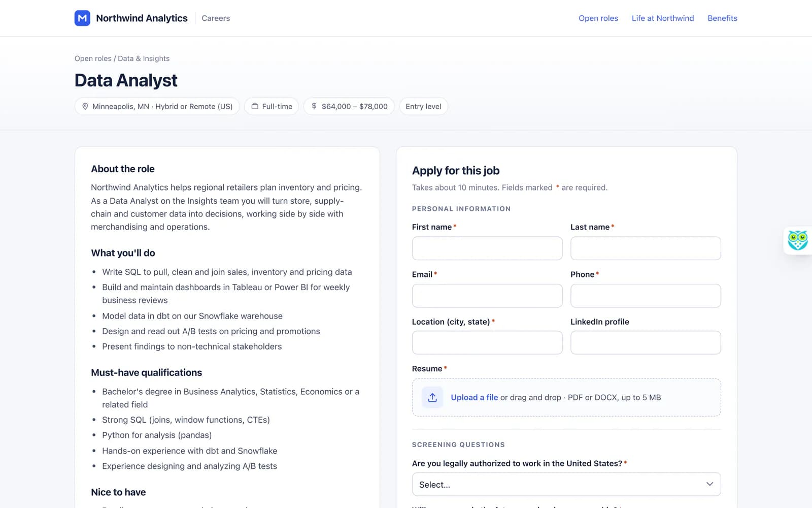Open the Benefits nav item

pos(722,18)
